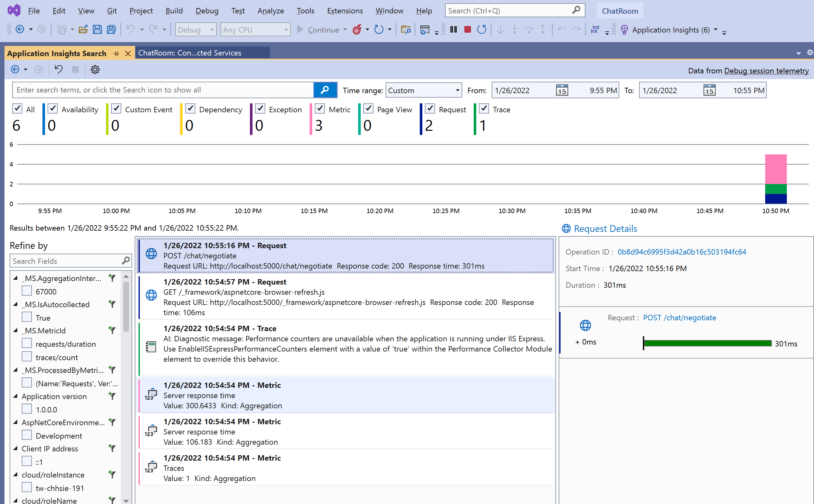Select the 10:54:57 PM GET request result
Viewport: 814px width, 504px height.
click(346, 297)
